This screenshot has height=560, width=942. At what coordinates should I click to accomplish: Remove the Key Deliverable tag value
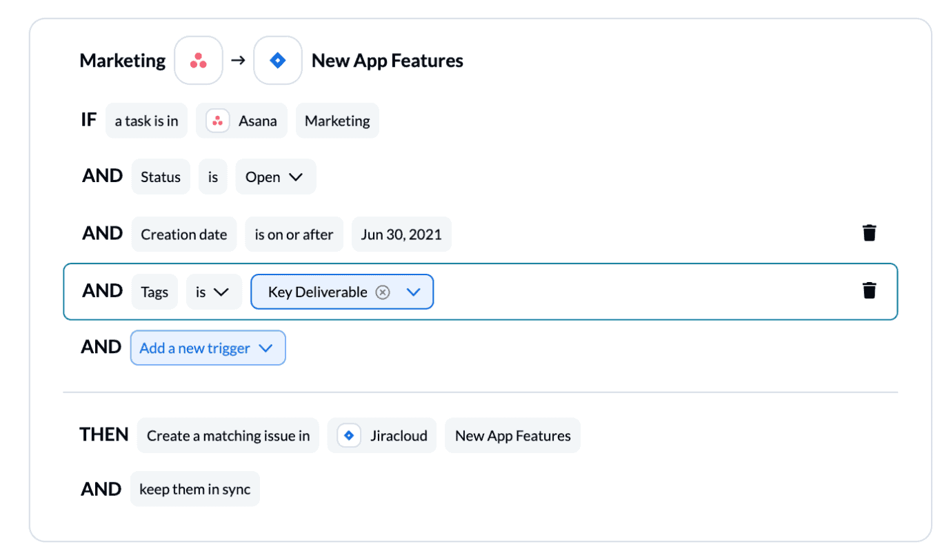[x=383, y=292]
